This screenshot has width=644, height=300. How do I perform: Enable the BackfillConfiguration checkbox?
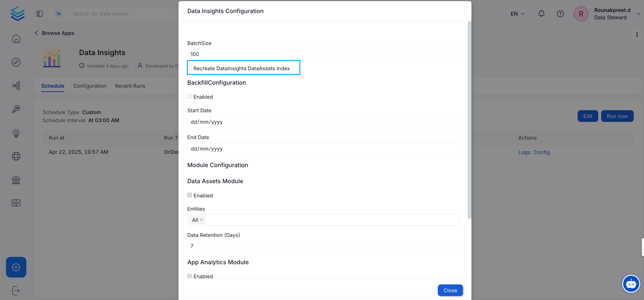[189, 96]
